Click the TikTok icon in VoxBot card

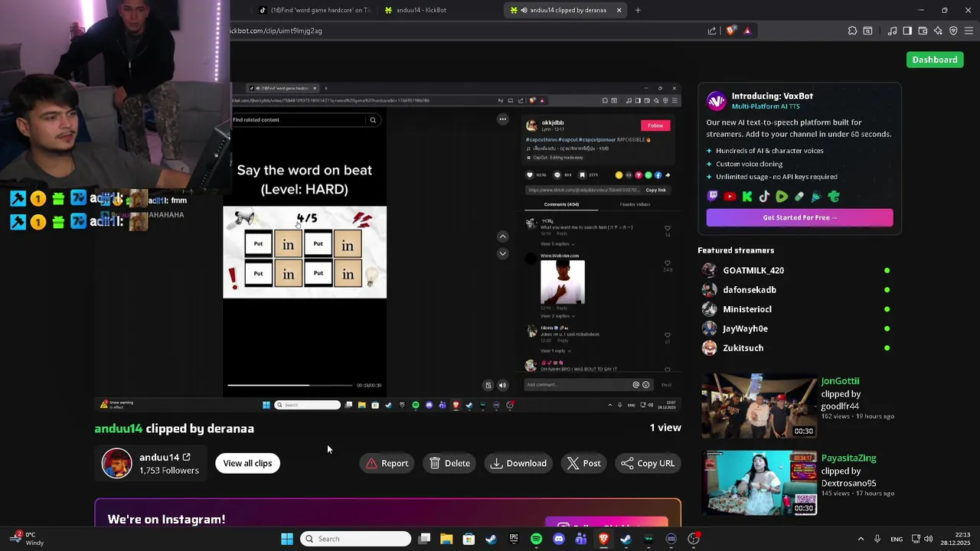click(x=764, y=197)
